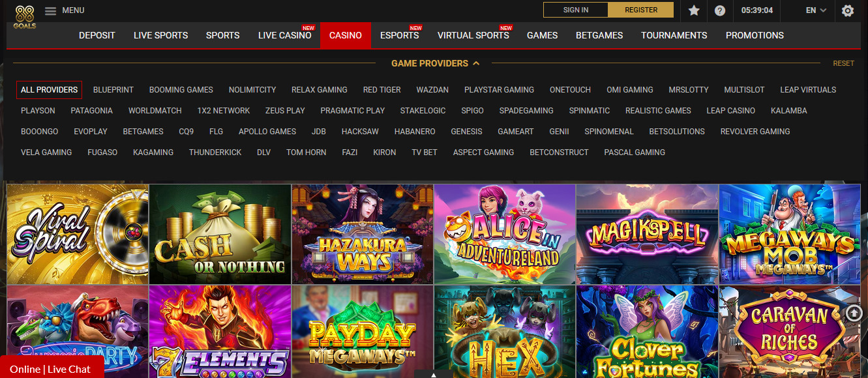Reset the provider filters
The width and height of the screenshot is (868, 378).
pyautogui.click(x=843, y=63)
